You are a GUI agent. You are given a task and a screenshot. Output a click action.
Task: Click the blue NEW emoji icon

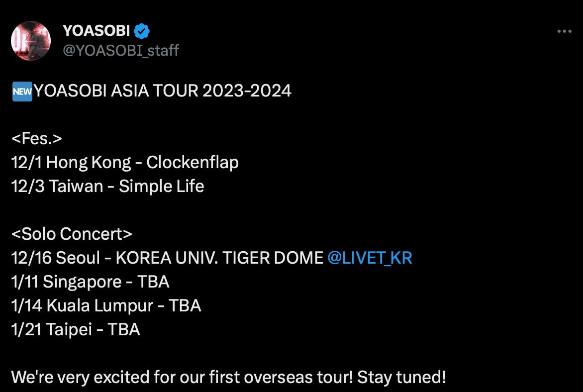22,91
